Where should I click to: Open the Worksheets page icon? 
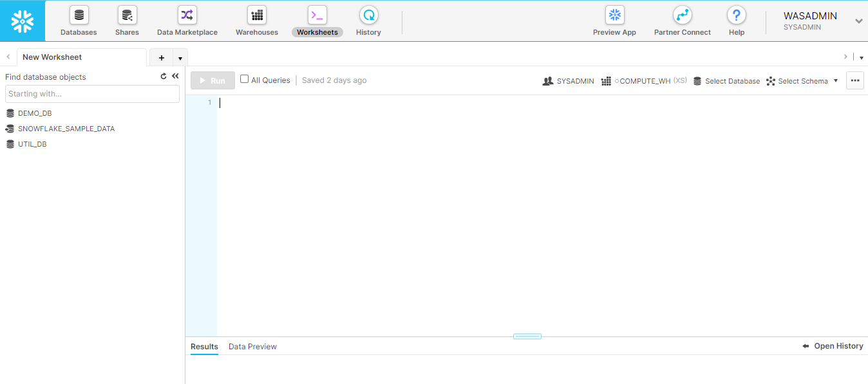pos(317,15)
